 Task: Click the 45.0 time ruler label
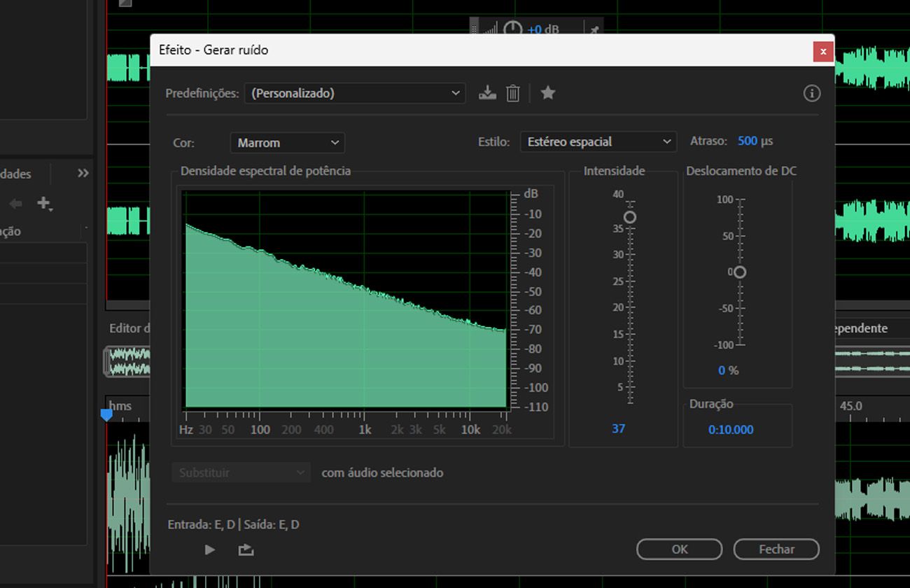tap(850, 406)
